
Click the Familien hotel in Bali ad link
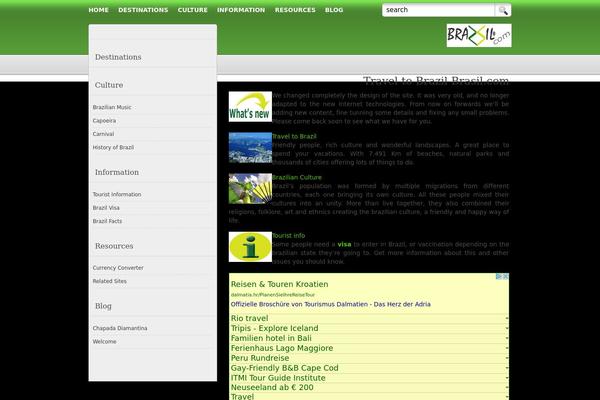[x=271, y=338]
